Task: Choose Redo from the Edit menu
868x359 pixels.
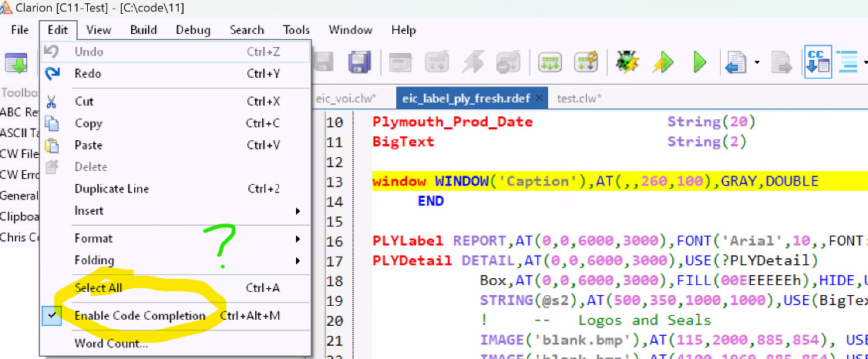Action: click(88, 74)
